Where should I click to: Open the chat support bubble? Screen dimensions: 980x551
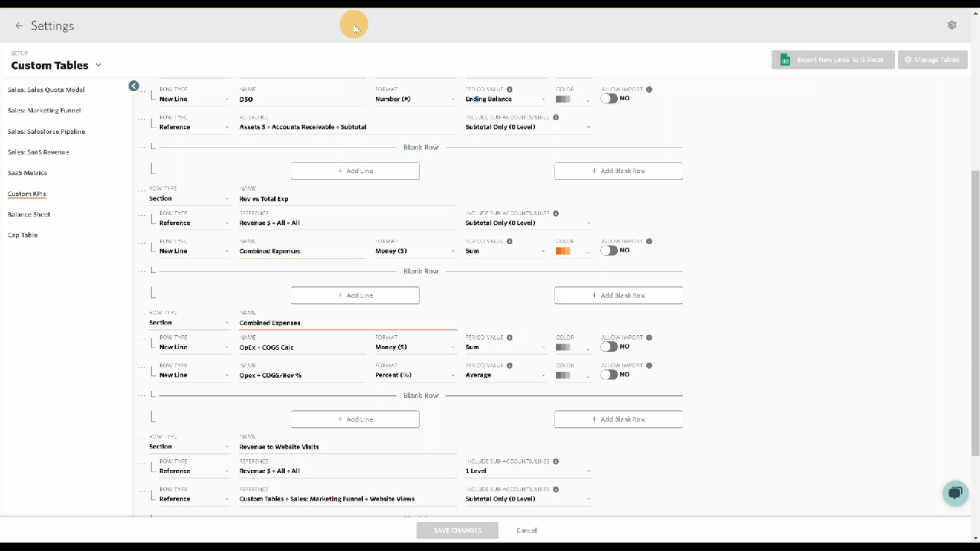pyautogui.click(x=955, y=493)
